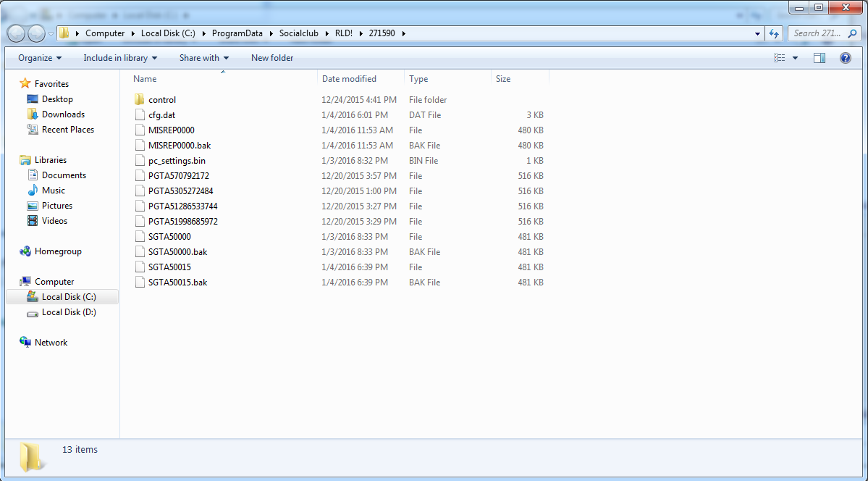Select the MISREP0000 file icon

140,130
